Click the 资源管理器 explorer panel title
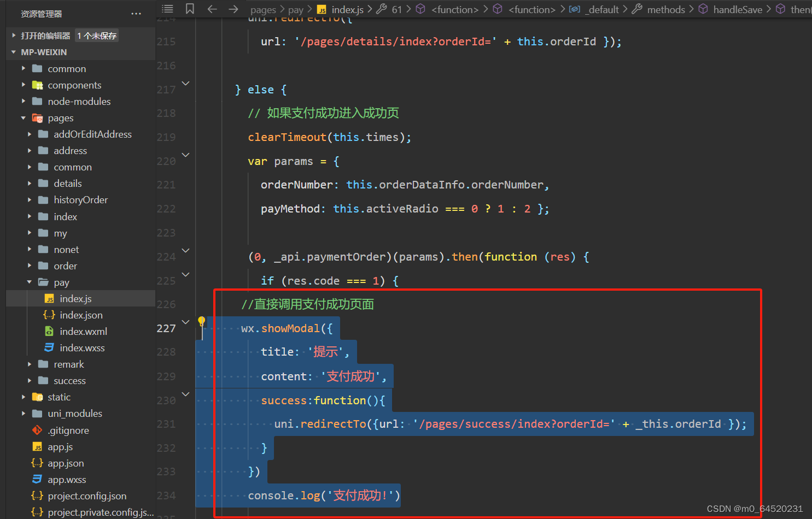 coord(42,14)
